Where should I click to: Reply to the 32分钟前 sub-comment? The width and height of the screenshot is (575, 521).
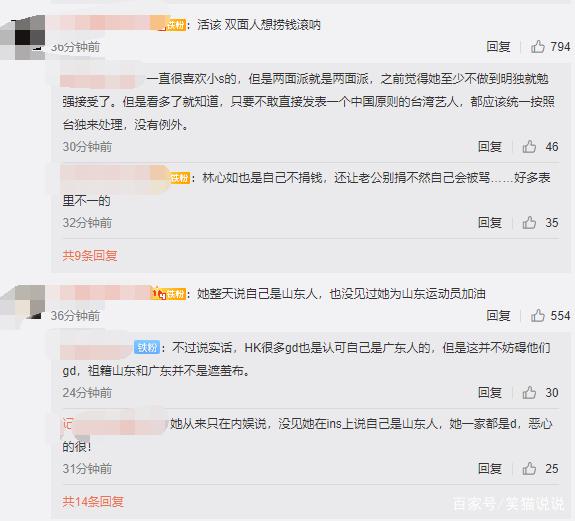[x=490, y=223]
